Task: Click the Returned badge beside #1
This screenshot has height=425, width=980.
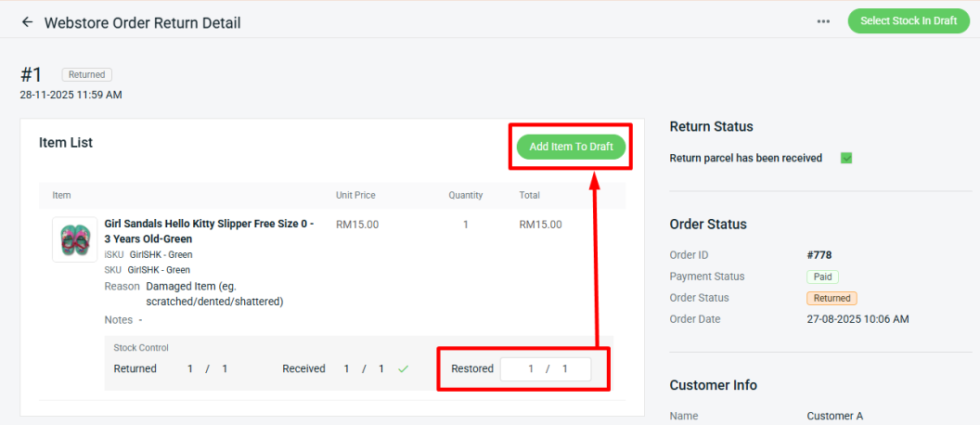Action: click(87, 74)
